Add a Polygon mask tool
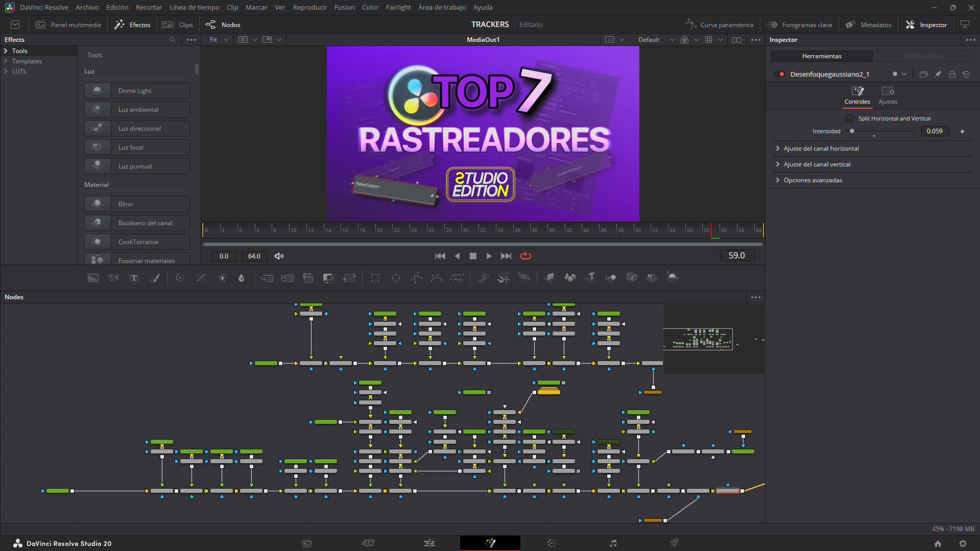The width and height of the screenshot is (980, 551). coord(416,278)
